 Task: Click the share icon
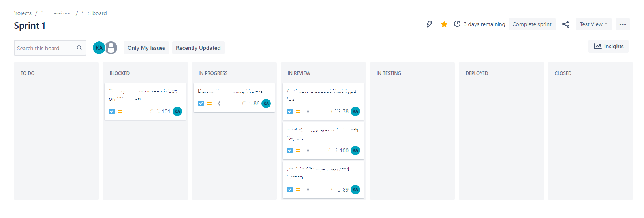tap(566, 24)
